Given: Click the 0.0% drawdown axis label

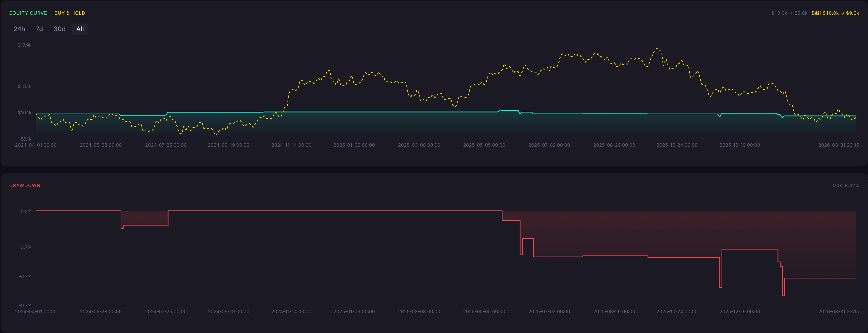Looking at the screenshot, I should pos(26,212).
